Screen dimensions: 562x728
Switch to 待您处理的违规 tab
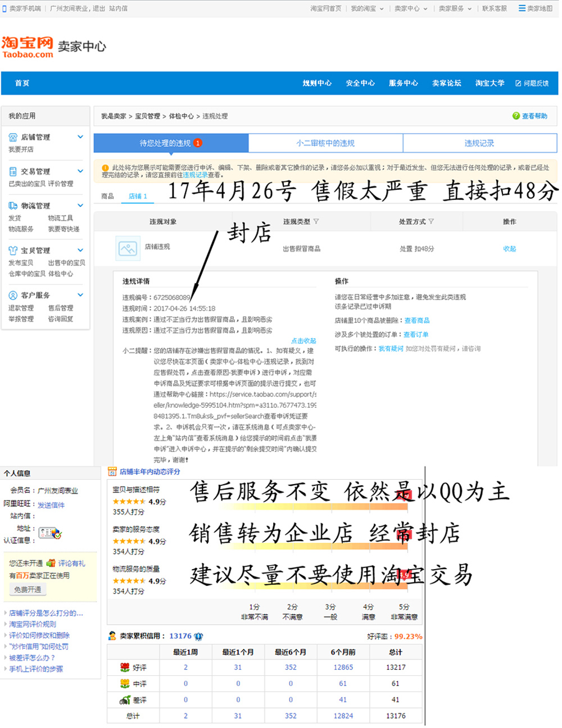(x=171, y=143)
